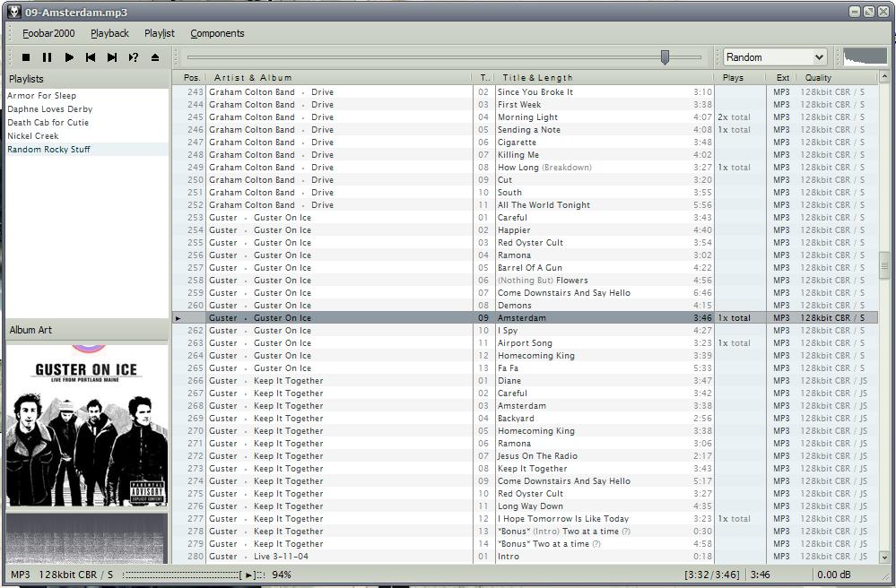The height and width of the screenshot is (588, 896).
Task: Click the Eject/Open file icon
Action: [155, 57]
